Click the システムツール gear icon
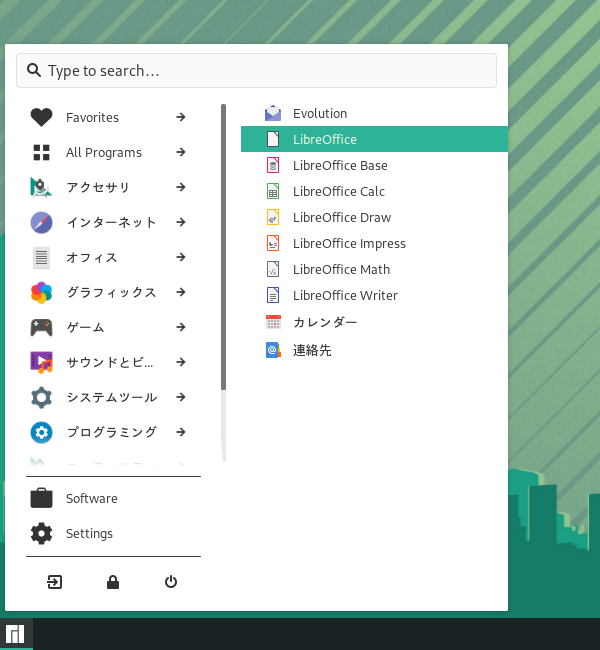 pos(41,398)
